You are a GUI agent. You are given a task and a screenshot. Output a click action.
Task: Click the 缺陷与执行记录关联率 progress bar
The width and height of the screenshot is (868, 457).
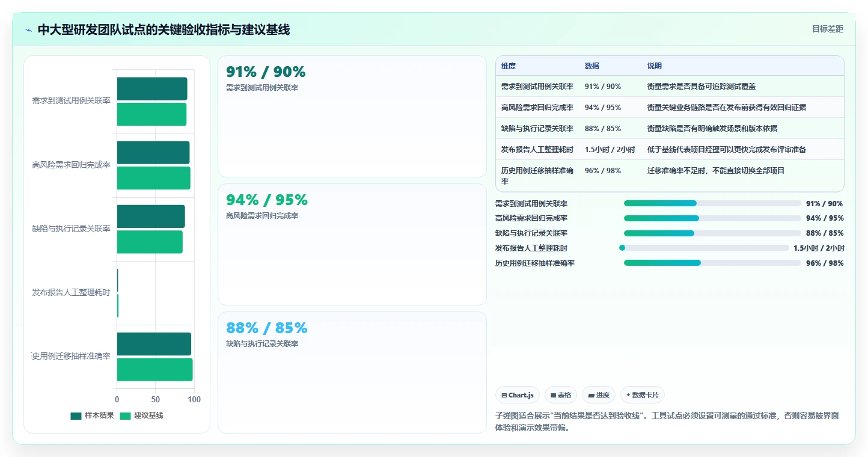pos(712,233)
